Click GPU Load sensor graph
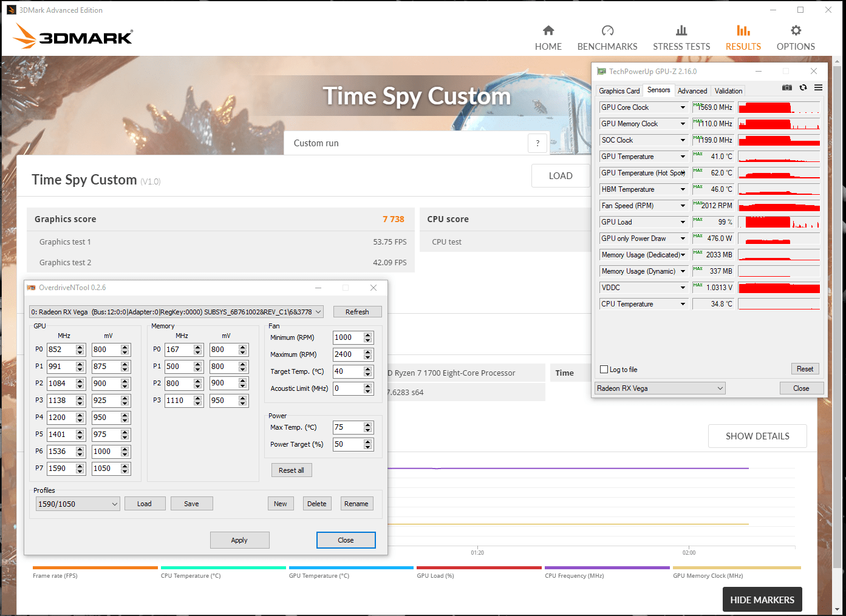846x616 pixels. (x=779, y=222)
